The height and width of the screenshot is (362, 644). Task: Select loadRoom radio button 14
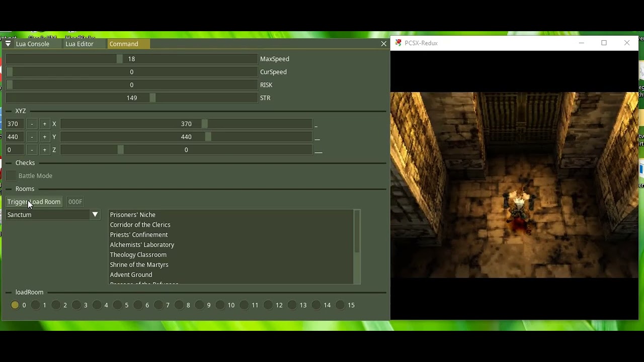[x=316, y=305]
